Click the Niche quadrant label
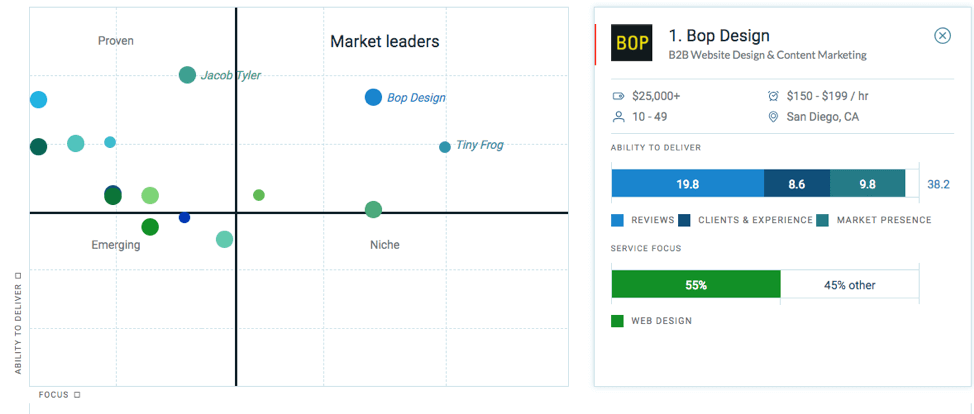Image resolution: width=974 pixels, height=414 pixels. (x=385, y=245)
